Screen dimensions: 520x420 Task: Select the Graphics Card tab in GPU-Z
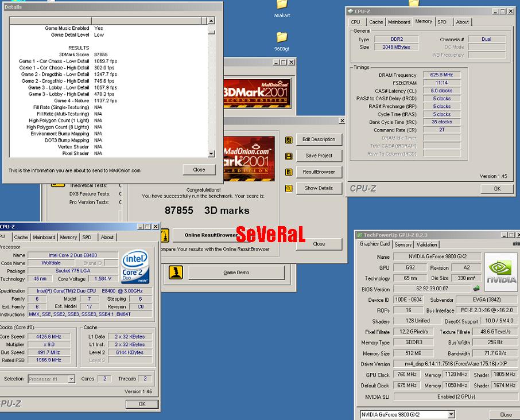coord(375,244)
